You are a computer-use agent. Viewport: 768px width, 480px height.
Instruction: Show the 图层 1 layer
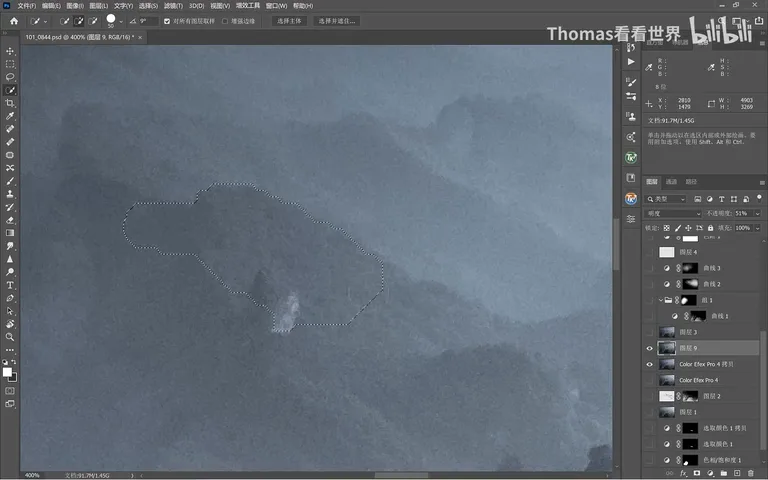(x=649, y=412)
